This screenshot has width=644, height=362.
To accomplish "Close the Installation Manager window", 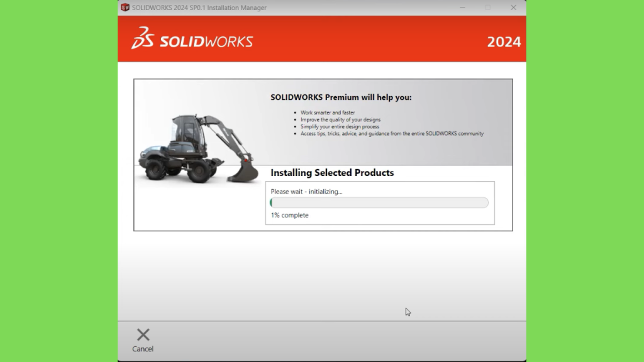I will (x=513, y=8).
